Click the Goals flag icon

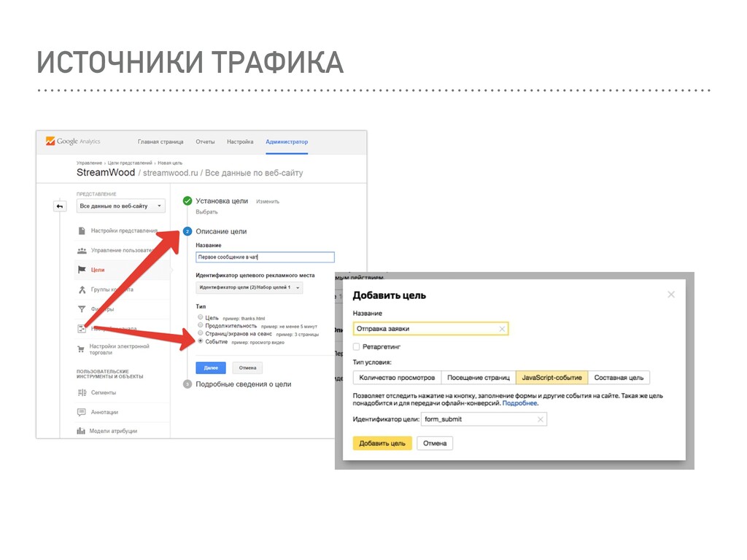(x=82, y=270)
